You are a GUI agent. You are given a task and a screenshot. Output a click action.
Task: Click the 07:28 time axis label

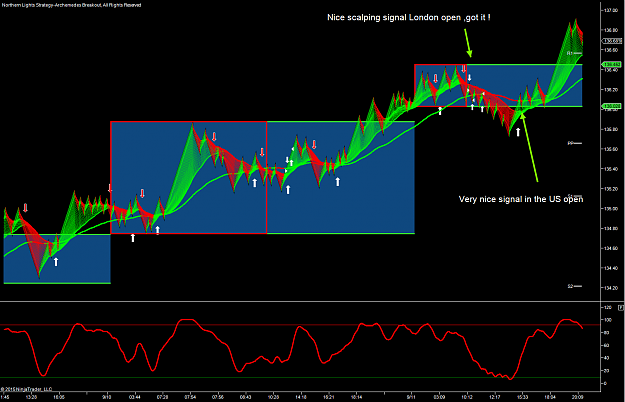[162, 397]
